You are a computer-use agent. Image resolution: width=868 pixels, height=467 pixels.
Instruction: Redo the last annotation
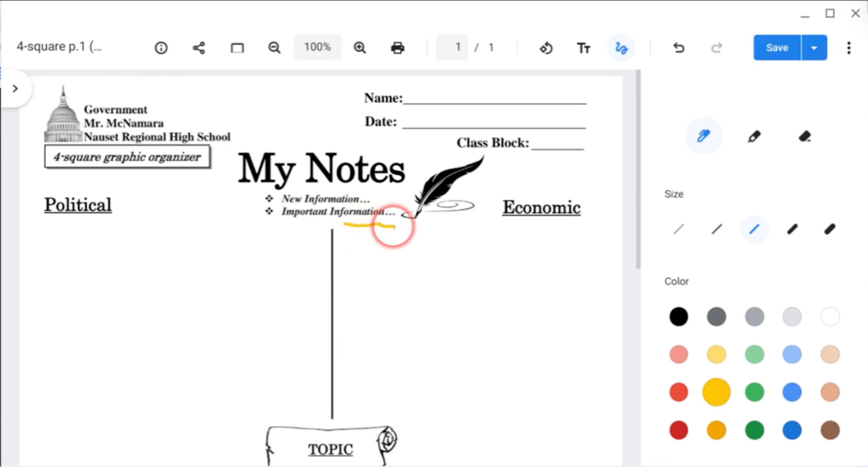pyautogui.click(x=716, y=47)
